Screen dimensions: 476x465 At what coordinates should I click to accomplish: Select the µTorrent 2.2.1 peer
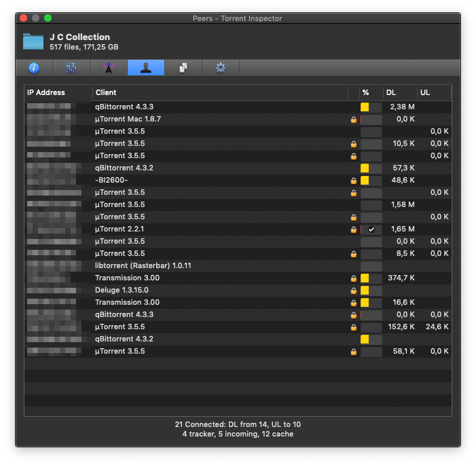(238, 229)
